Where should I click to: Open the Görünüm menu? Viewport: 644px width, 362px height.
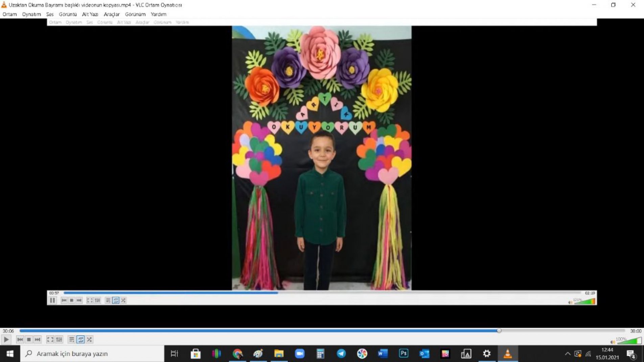click(135, 14)
